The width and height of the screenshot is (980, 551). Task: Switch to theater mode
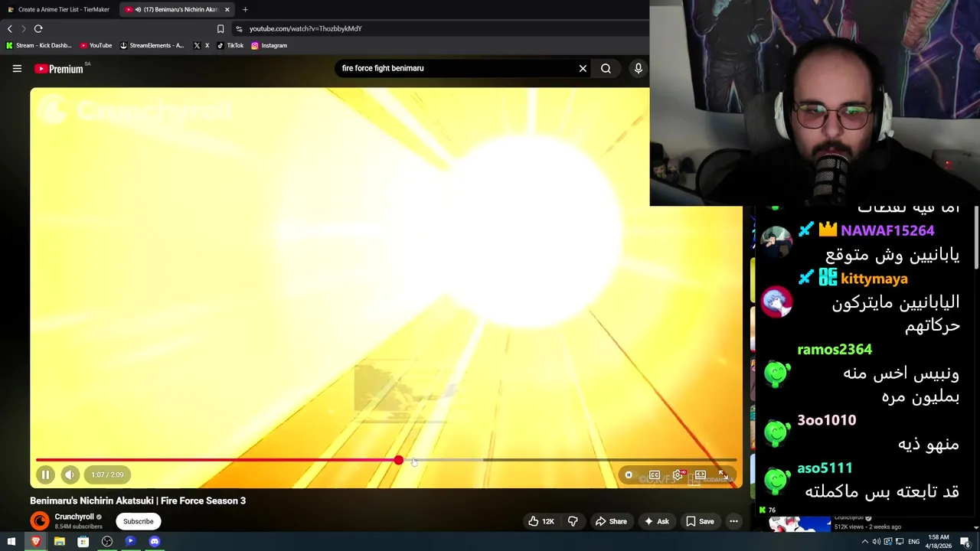[x=701, y=475]
